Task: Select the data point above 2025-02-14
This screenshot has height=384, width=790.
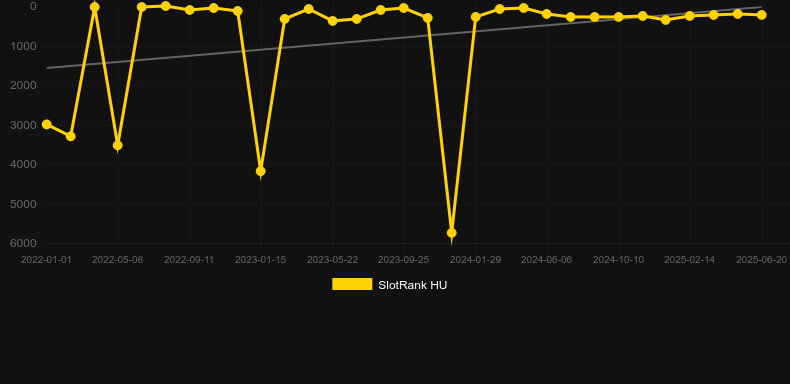Action: [x=690, y=16]
